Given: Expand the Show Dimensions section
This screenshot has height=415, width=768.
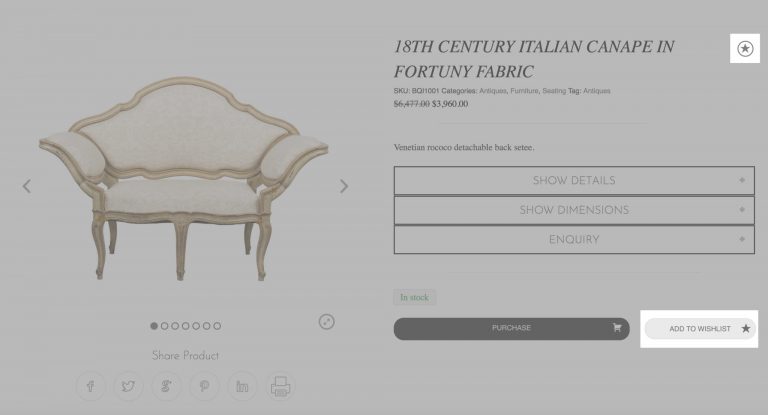Looking at the screenshot, I should pyautogui.click(x=574, y=210).
